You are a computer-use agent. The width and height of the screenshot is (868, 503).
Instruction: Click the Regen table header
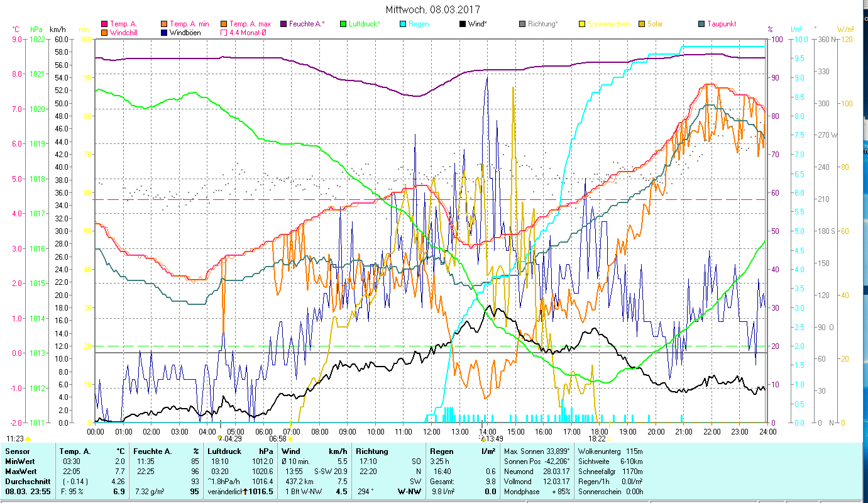(x=442, y=451)
